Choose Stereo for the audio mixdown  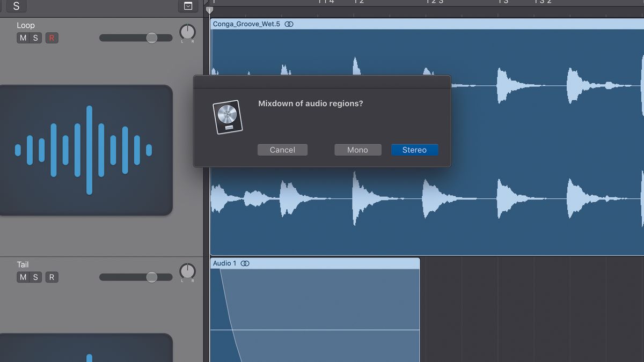(414, 150)
